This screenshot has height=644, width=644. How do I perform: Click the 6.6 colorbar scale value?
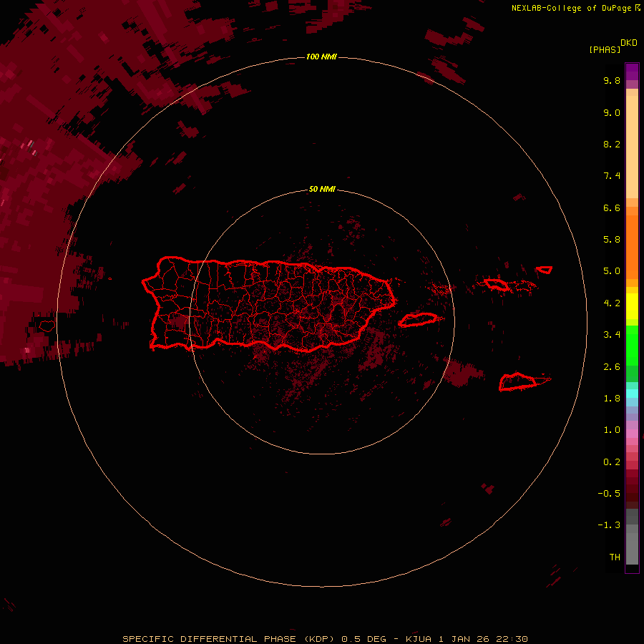click(612, 208)
